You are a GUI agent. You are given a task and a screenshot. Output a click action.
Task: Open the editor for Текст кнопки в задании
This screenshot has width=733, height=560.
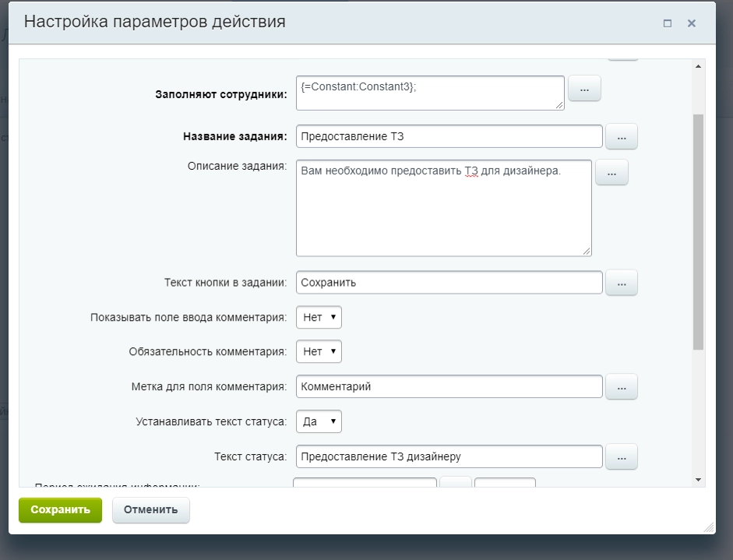tap(621, 282)
